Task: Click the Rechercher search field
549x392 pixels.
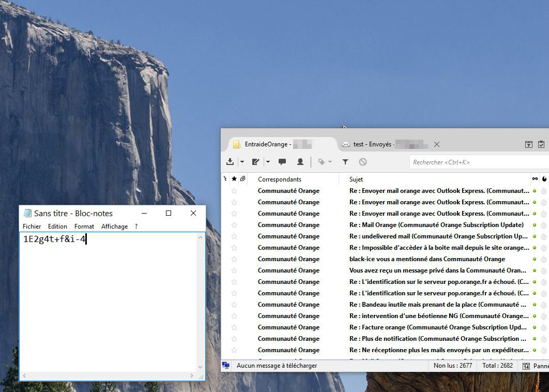Action: [x=479, y=162]
